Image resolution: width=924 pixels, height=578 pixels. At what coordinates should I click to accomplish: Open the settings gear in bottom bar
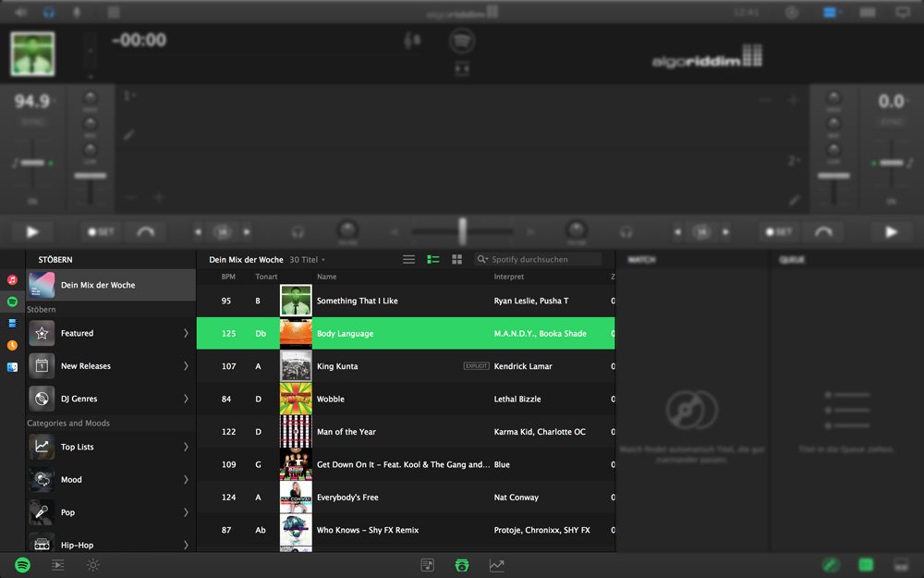93,565
